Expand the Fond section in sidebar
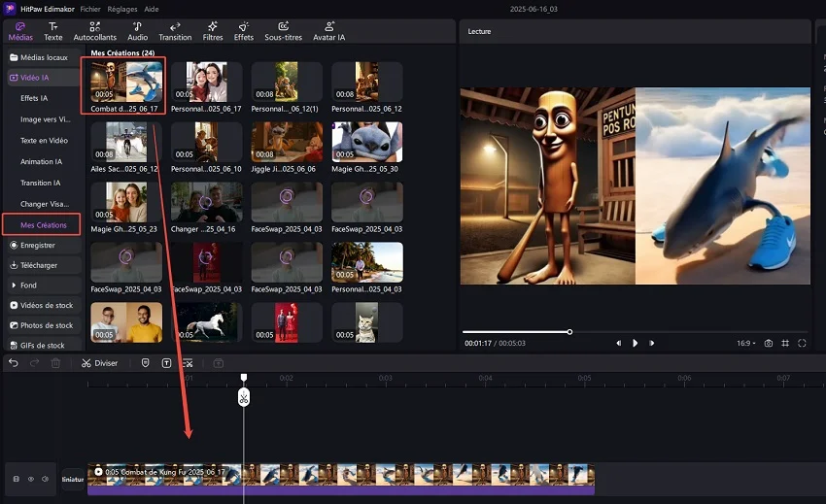 click(29, 286)
